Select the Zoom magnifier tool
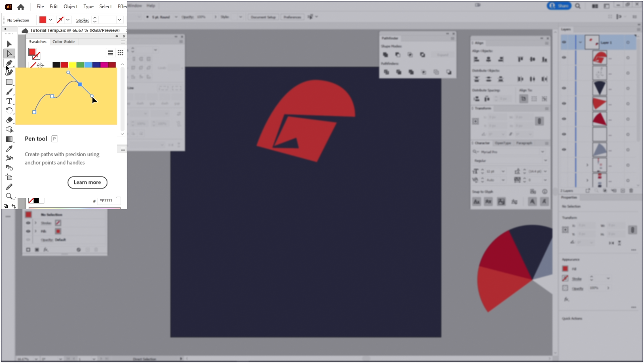644x363 pixels. (9, 196)
